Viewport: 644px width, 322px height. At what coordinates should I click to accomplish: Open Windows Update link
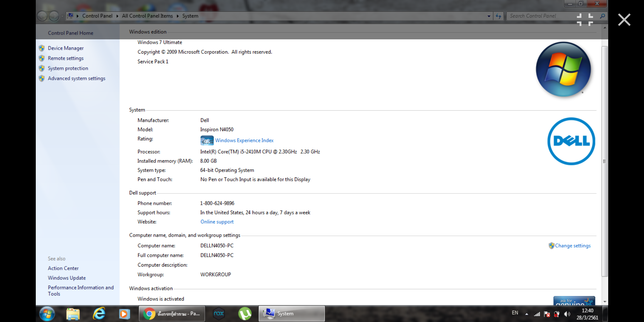click(67, 278)
